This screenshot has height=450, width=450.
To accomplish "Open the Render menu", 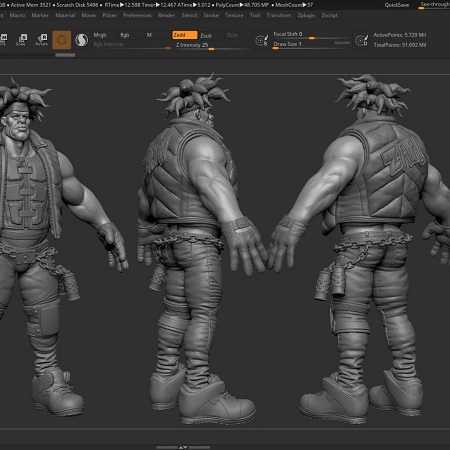I will 166,15.
